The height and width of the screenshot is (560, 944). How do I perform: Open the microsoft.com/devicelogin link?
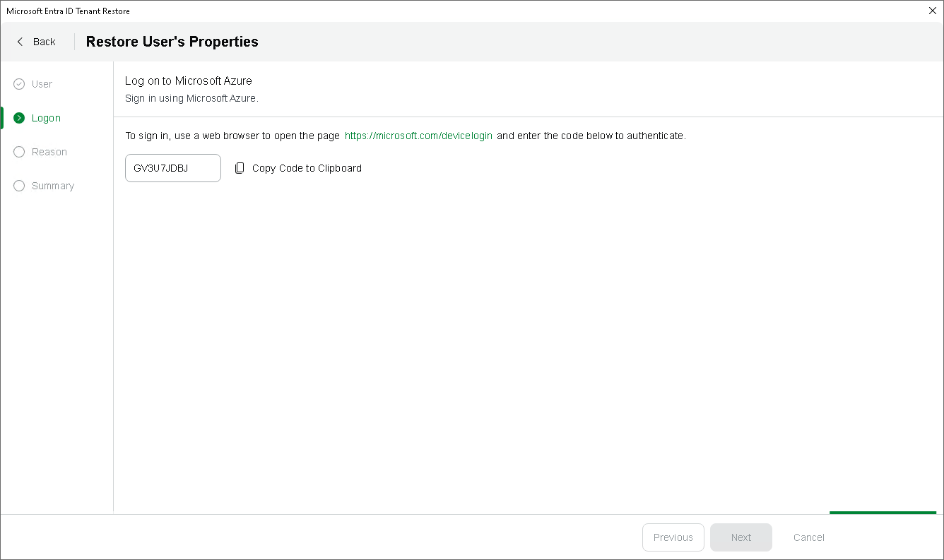coord(418,136)
